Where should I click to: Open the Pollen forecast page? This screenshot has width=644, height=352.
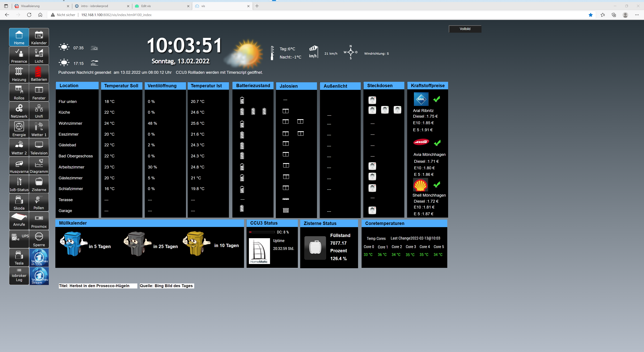pyautogui.click(x=39, y=202)
